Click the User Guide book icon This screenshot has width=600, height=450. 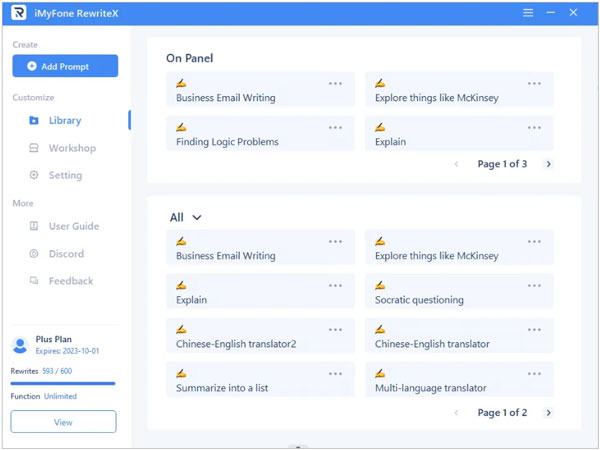tap(34, 226)
